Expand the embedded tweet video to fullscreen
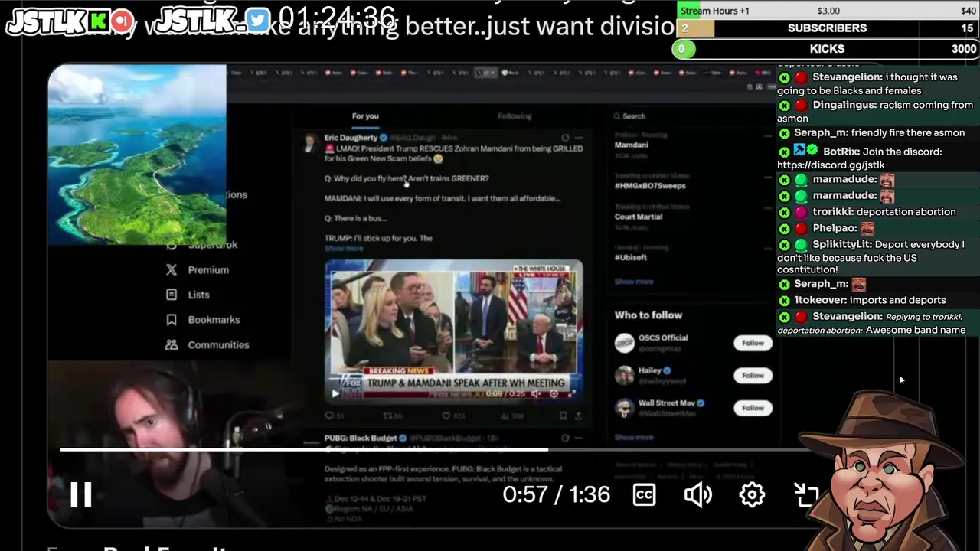The width and height of the screenshot is (980, 551). click(x=572, y=393)
